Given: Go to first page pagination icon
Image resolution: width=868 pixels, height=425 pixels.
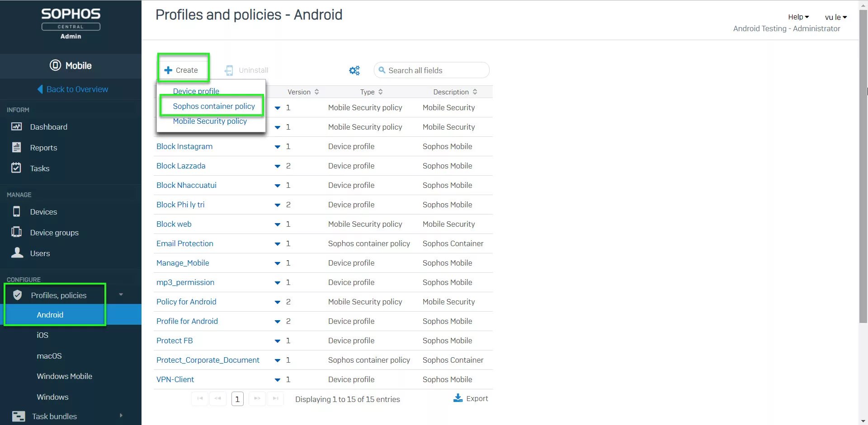Looking at the screenshot, I should pos(200,398).
